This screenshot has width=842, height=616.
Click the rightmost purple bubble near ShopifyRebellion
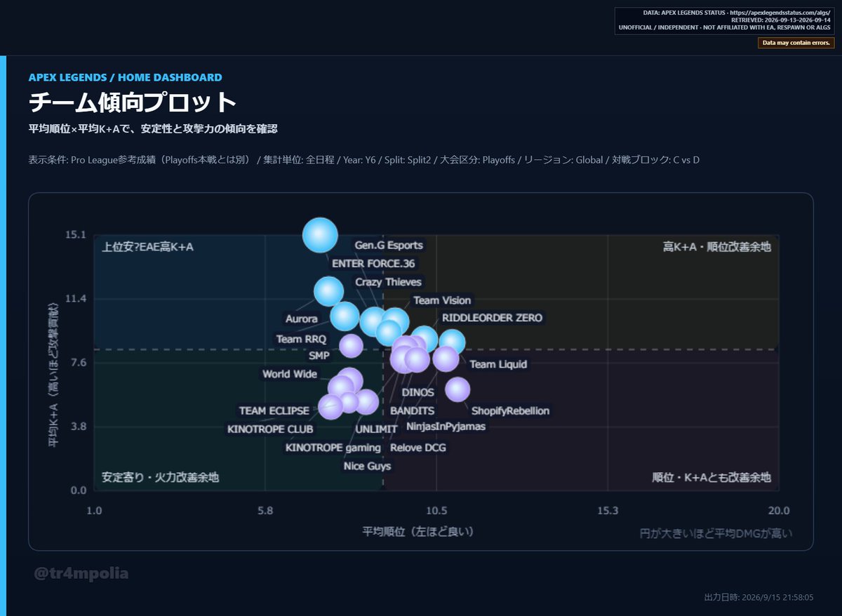pos(457,389)
